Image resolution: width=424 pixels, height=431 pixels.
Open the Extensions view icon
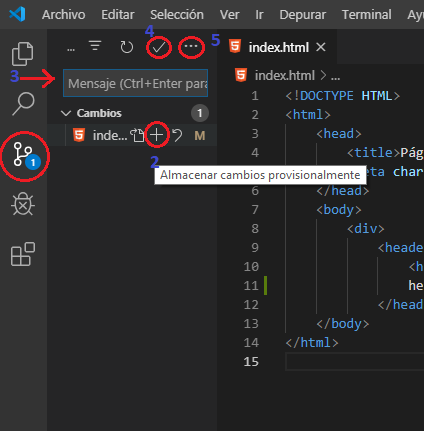tap(23, 254)
